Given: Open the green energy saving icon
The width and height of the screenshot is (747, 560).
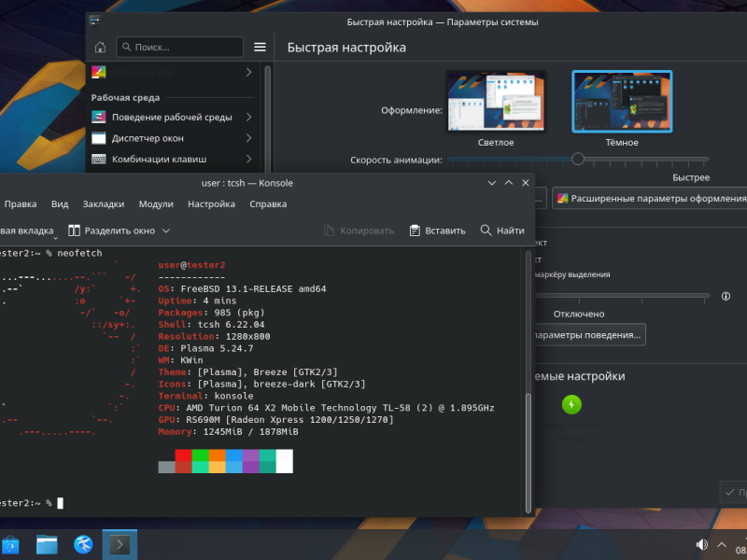Looking at the screenshot, I should pyautogui.click(x=571, y=405).
